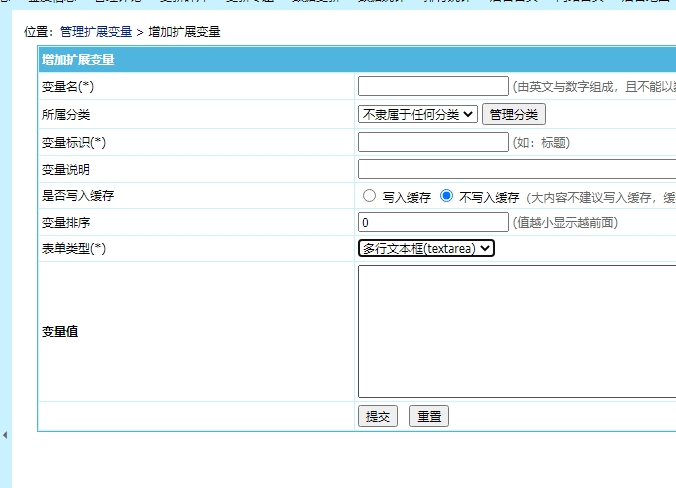Image resolution: width=676 pixels, height=488 pixels.
Task: Click the 变量名(*) row label
Action: pos(68,87)
